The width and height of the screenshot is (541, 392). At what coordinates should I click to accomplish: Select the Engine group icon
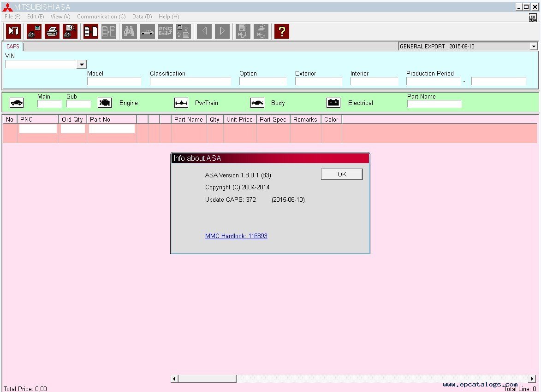105,103
